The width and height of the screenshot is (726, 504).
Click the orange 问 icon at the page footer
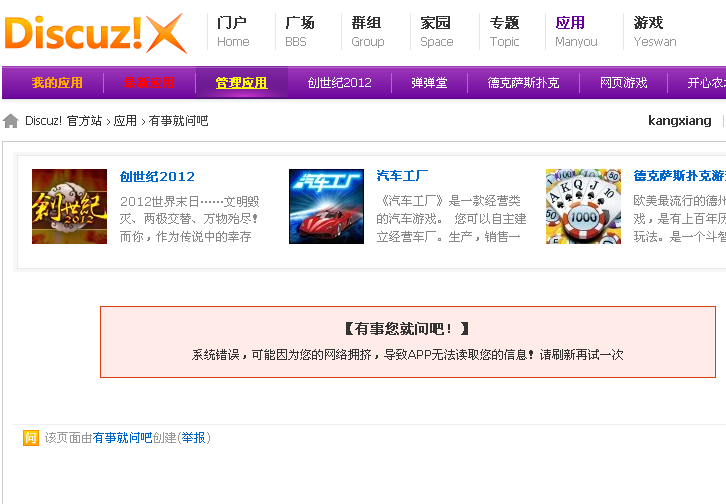tap(31, 437)
